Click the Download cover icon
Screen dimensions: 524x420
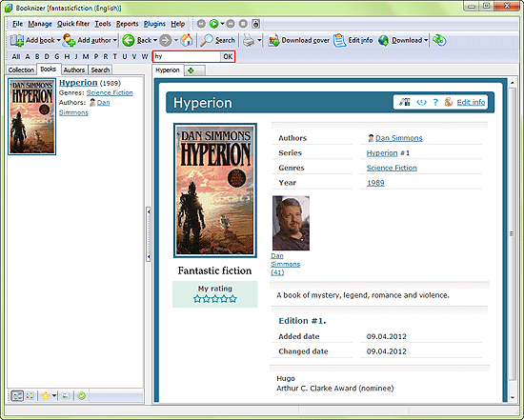coord(273,40)
